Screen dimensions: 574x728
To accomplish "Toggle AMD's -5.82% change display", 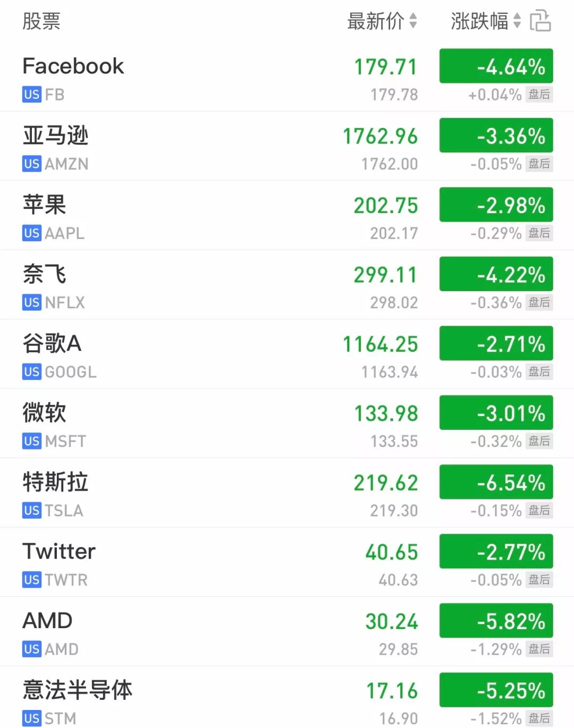I will click(x=496, y=621).
